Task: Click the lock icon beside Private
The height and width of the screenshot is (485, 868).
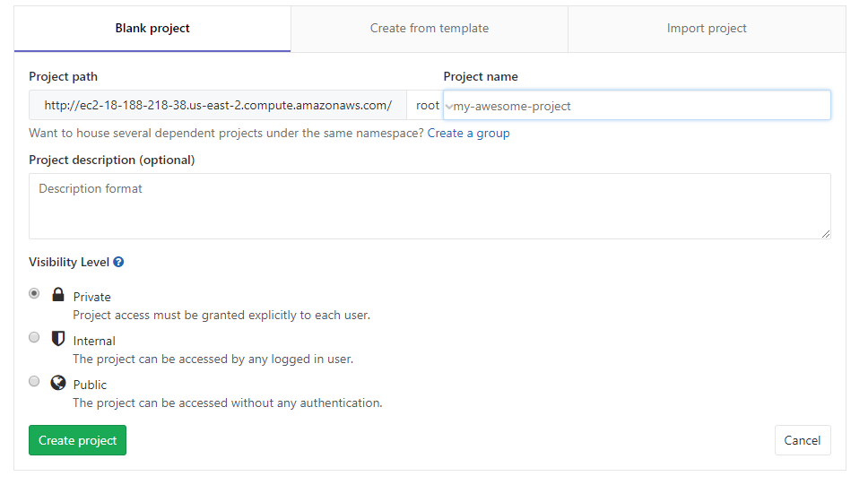Action: point(58,295)
